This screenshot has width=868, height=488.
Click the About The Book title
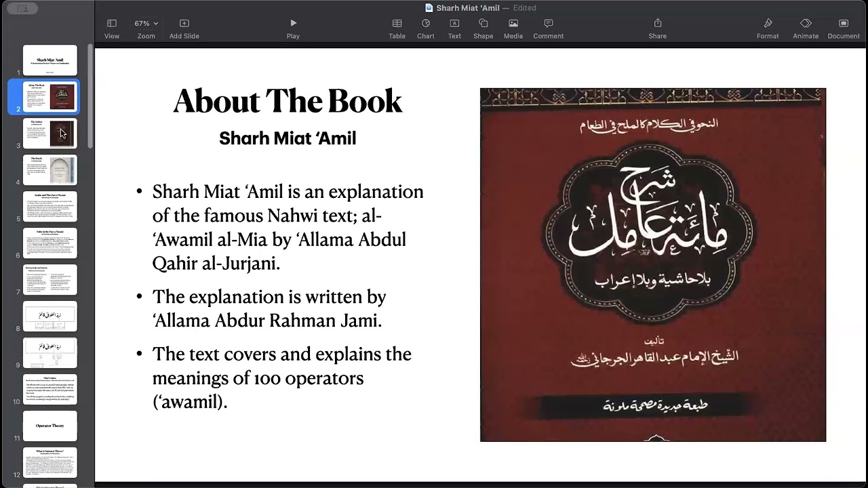[288, 101]
